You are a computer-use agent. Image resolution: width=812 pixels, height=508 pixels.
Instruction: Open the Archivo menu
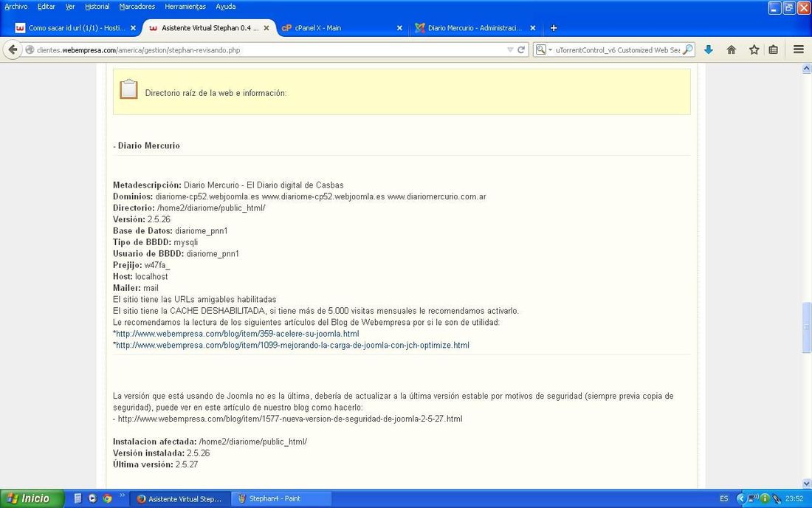16,7
